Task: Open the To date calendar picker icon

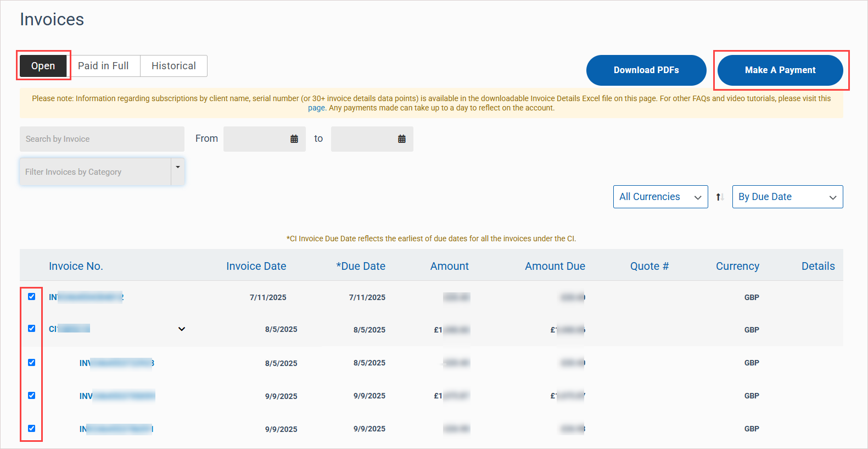Action: 402,139
